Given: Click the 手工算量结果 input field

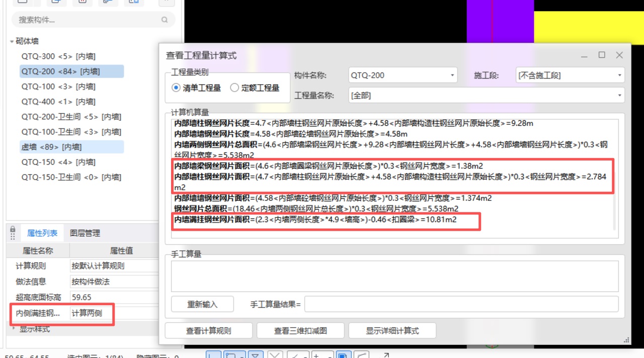Looking at the screenshot, I should coord(463,304).
